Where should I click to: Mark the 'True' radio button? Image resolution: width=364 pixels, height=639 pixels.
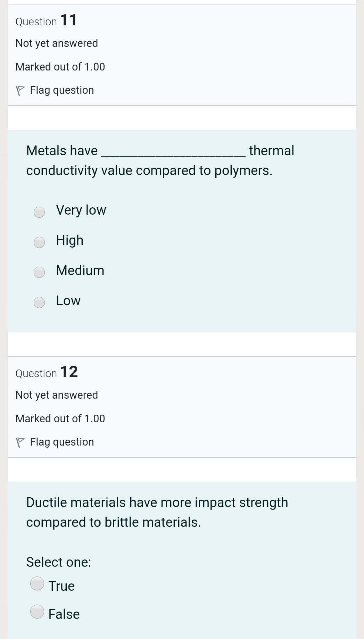click(37, 583)
